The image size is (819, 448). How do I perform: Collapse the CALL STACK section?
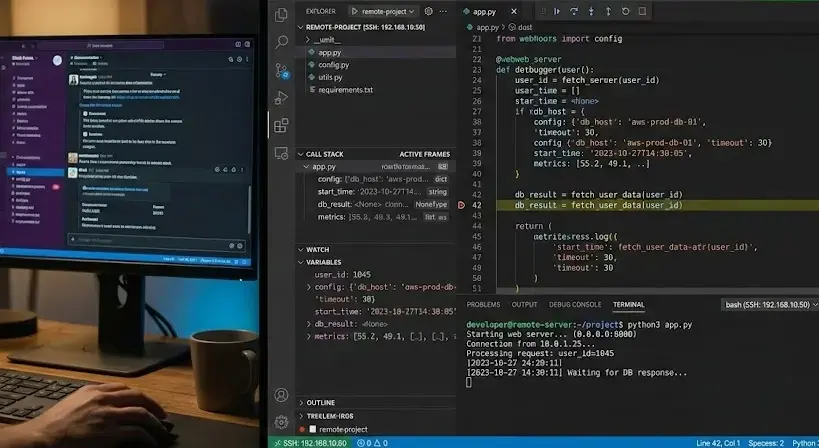(x=301, y=154)
